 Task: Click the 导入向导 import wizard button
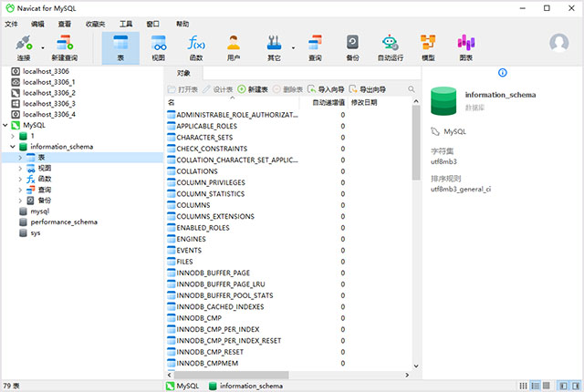[326, 89]
